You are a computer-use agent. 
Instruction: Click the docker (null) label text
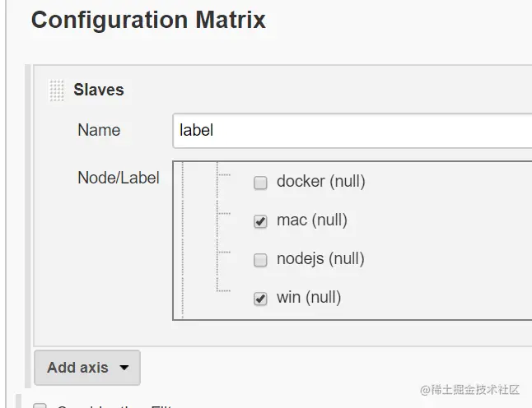pos(320,182)
